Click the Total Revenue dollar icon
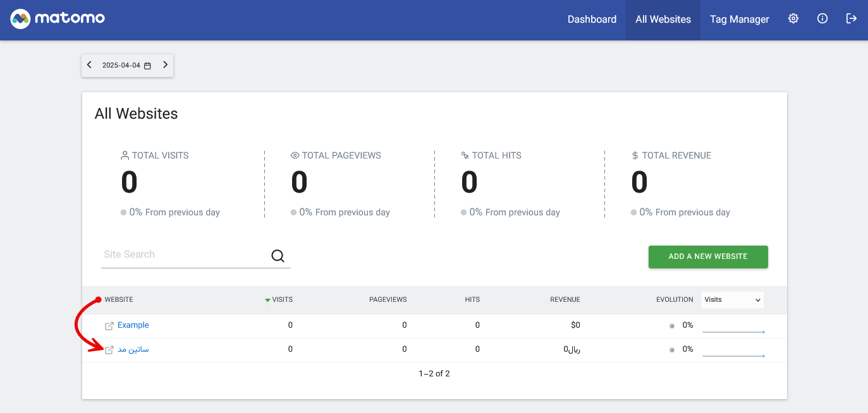 (635, 155)
